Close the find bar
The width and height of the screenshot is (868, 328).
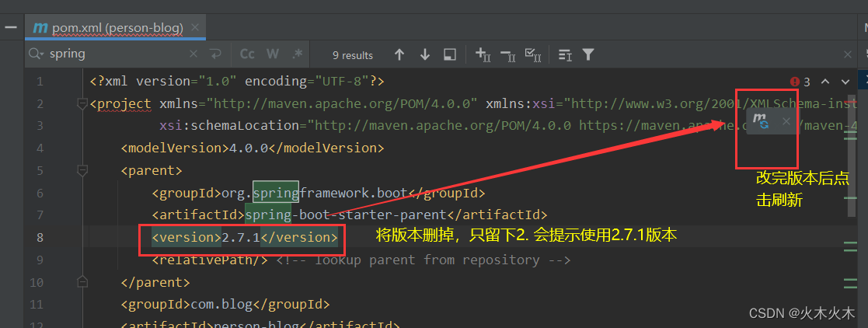[848, 54]
